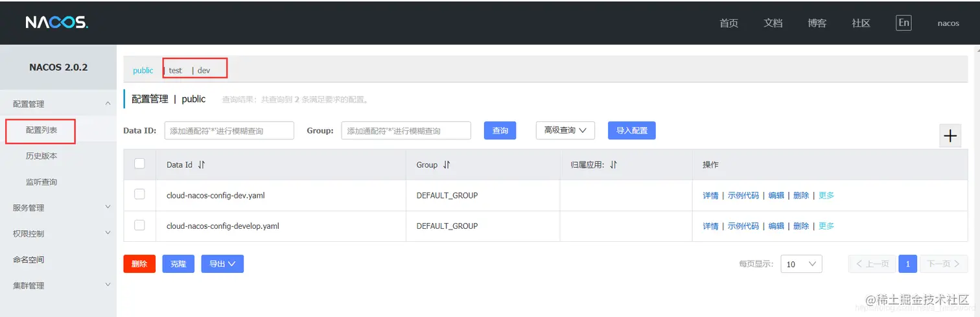Select 历史版本 in the sidebar
The image size is (980, 317).
pyautogui.click(x=41, y=156)
